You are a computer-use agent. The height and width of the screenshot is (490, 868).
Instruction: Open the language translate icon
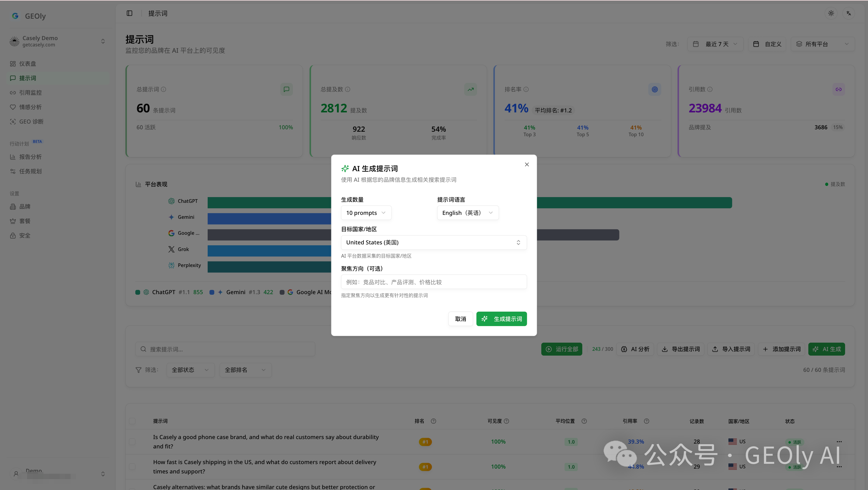point(849,13)
